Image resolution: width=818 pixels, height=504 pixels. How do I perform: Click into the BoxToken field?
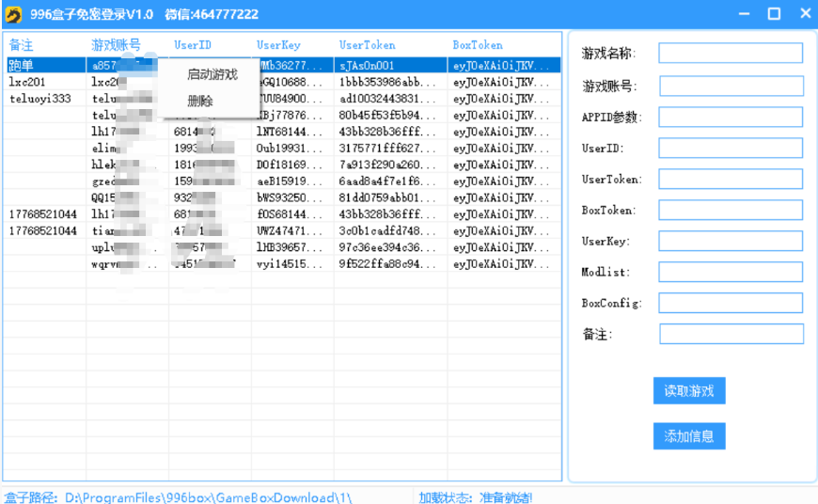731,211
